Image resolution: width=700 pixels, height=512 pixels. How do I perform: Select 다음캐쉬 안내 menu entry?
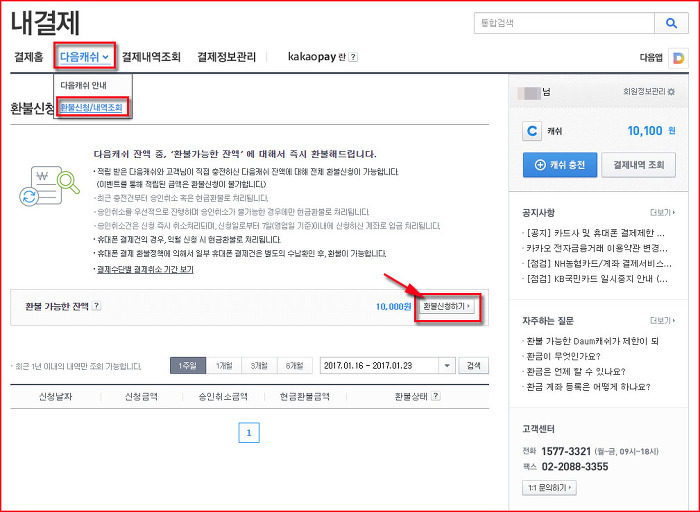[83, 85]
